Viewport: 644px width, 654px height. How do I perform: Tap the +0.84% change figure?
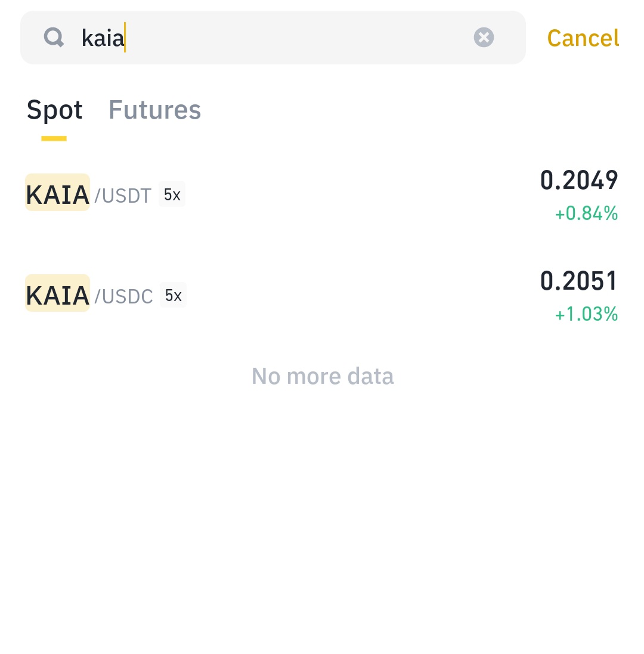pyautogui.click(x=586, y=213)
